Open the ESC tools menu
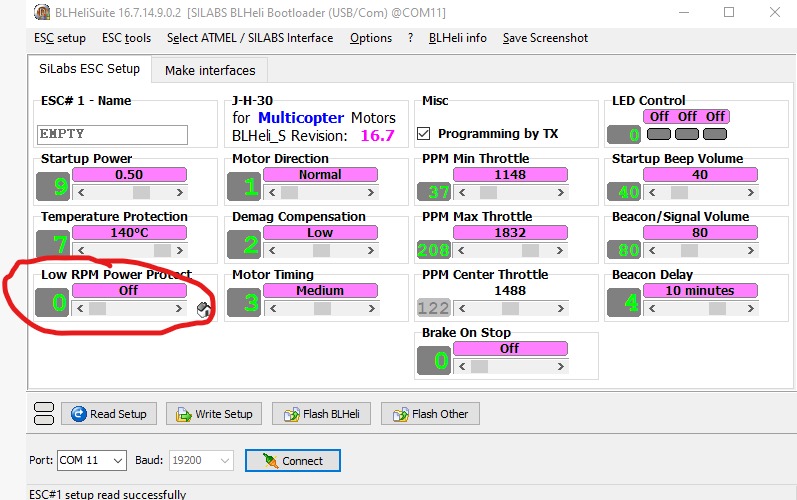 127,38
